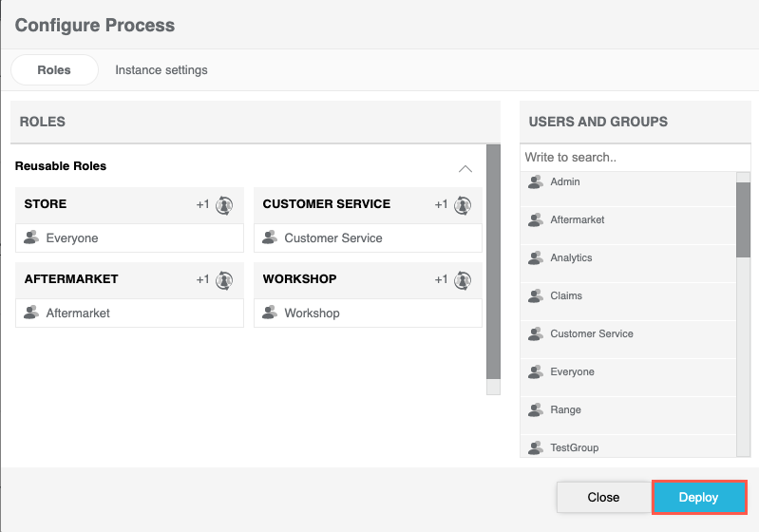Click the Range group icon
Viewport: 759px width, 532px height.
pos(534,410)
